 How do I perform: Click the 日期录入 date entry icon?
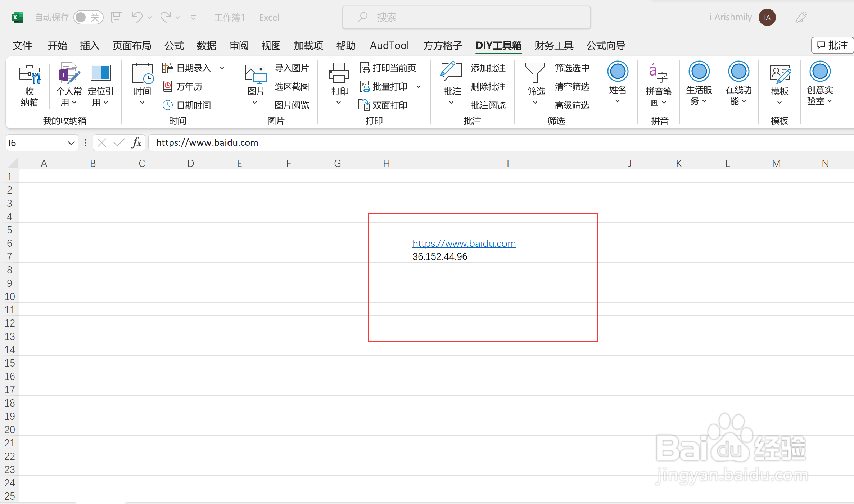coord(168,68)
